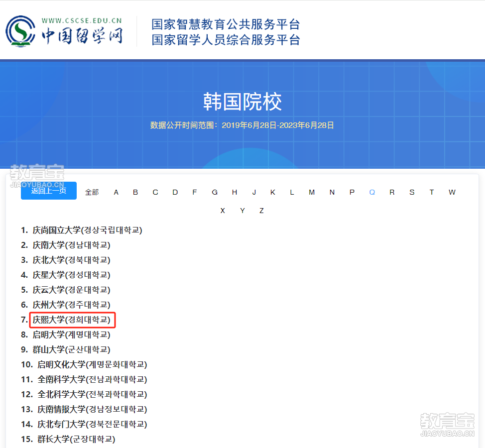Filter universities by letter M

[x=312, y=192]
